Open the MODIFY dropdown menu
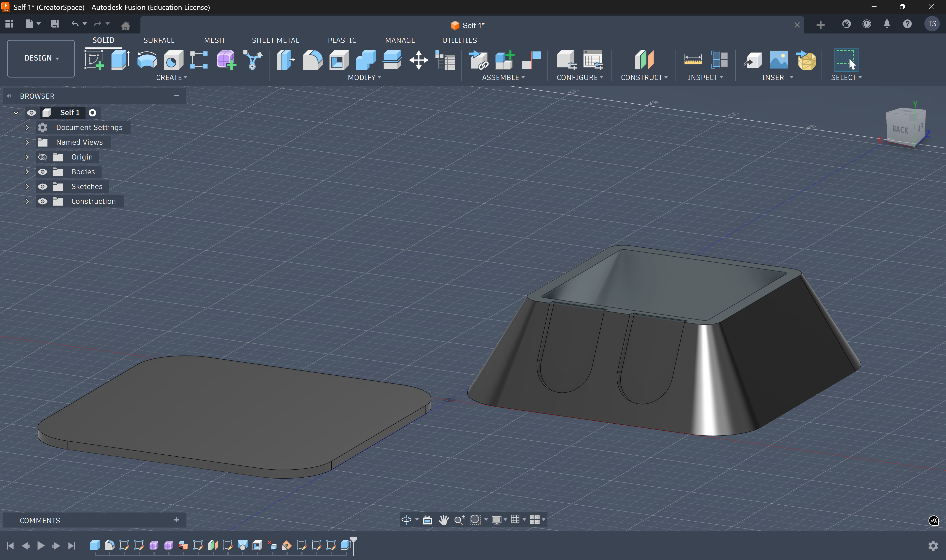The image size is (946, 560). (x=364, y=77)
